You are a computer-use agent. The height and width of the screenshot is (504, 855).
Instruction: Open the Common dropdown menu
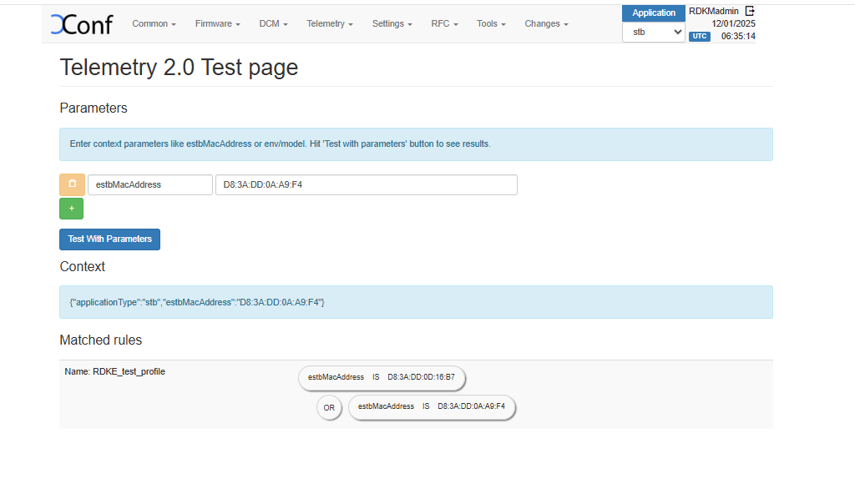tap(154, 24)
